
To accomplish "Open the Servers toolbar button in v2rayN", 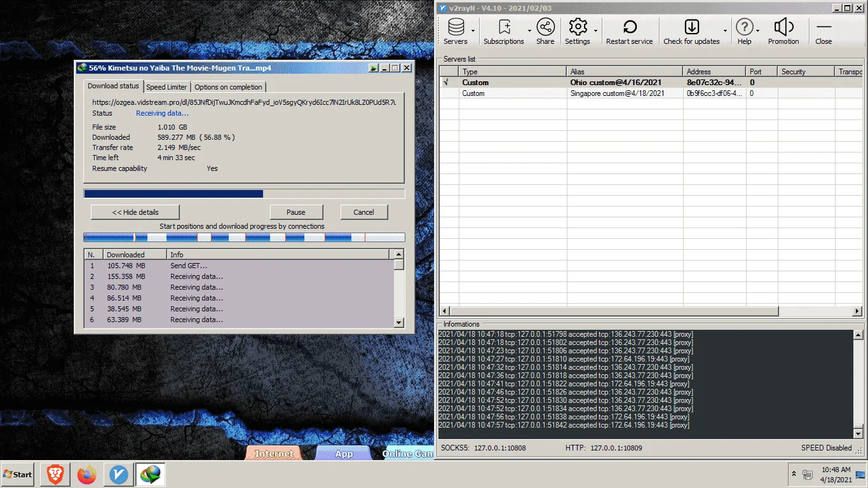I will 456,31.
